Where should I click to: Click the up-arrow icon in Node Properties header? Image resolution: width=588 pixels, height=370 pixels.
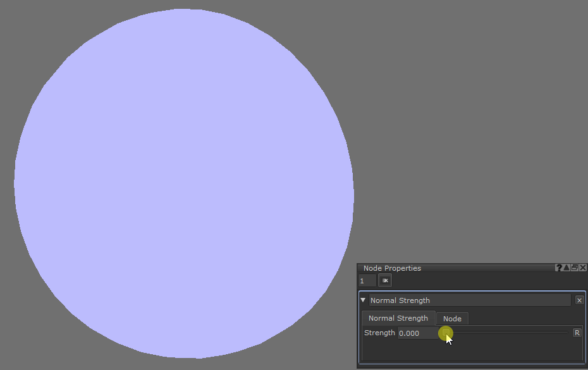tap(567, 268)
